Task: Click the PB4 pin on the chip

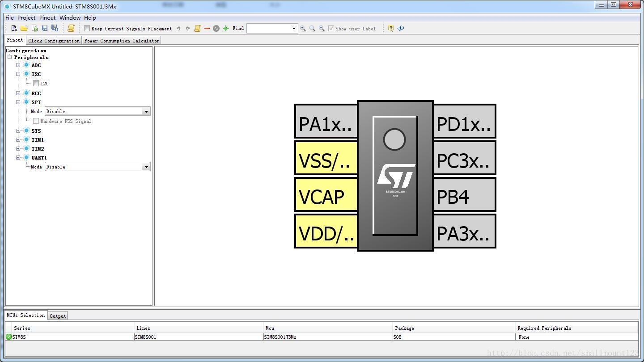Action: coord(465,194)
